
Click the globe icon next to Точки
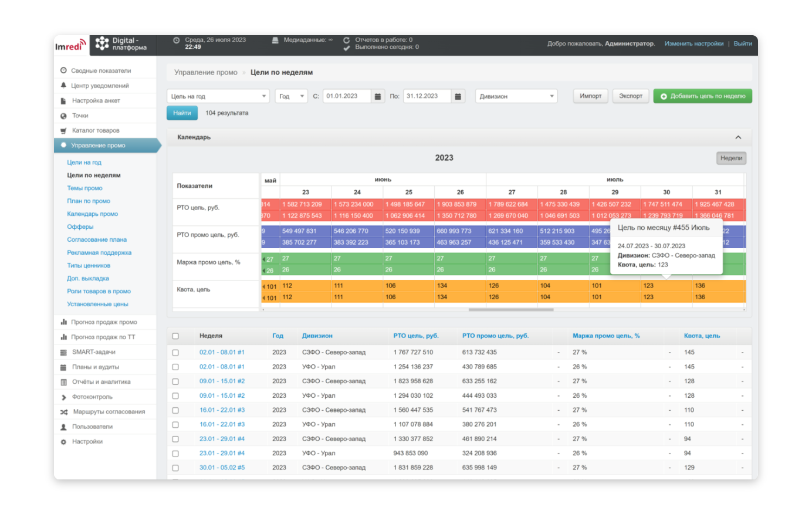point(63,116)
